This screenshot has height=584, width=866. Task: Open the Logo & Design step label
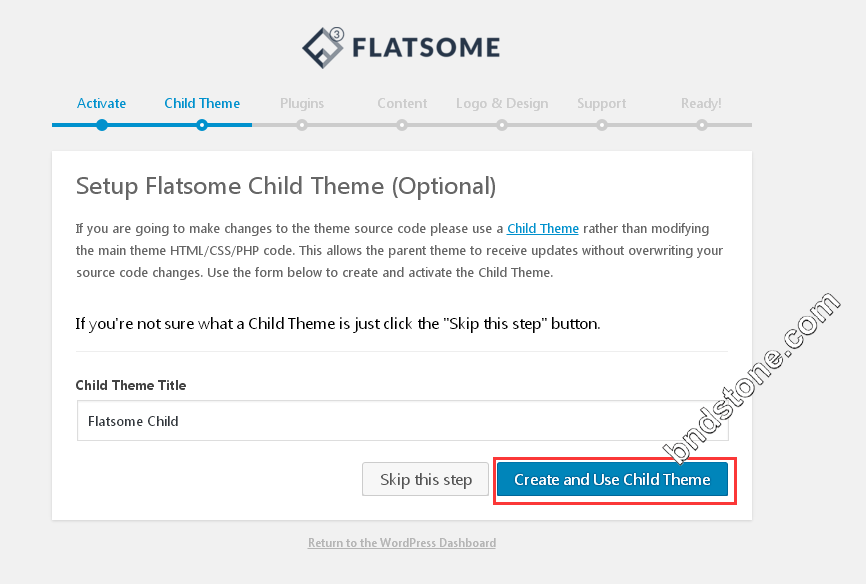(502, 103)
